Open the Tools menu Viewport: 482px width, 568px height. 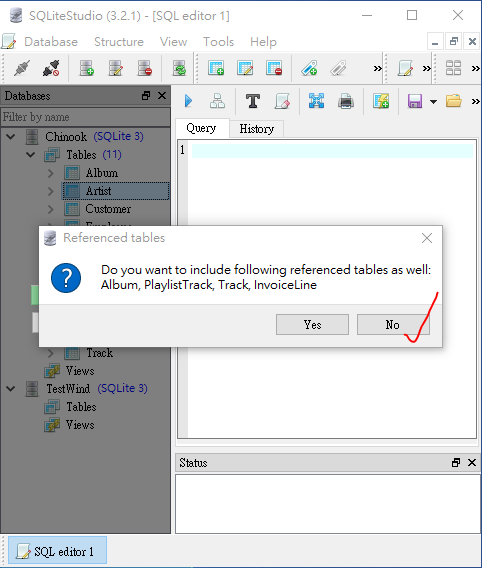(218, 42)
